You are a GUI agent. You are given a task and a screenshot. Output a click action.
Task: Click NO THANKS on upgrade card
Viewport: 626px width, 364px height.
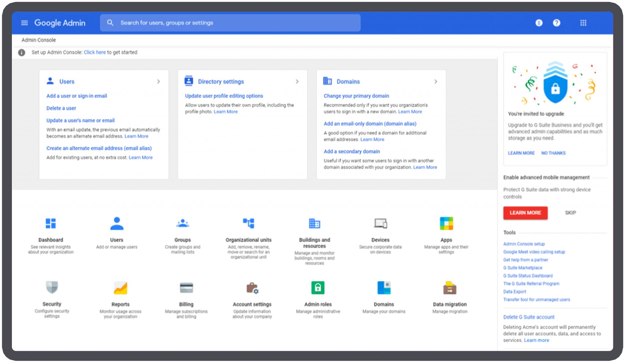553,153
